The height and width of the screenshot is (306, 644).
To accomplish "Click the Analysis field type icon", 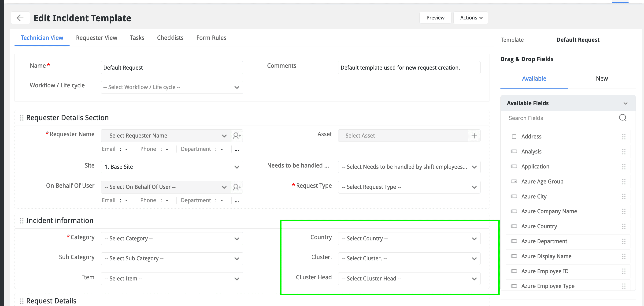I will pos(514,151).
